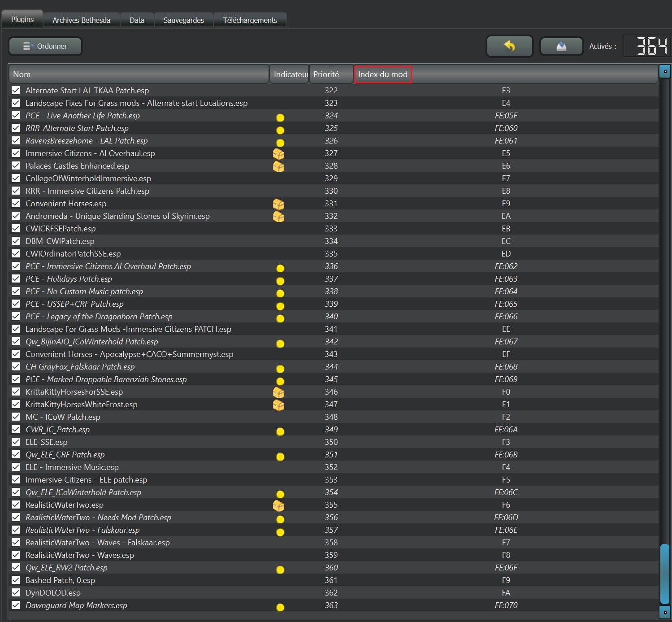The width and height of the screenshot is (672, 622).
Task: Click the yellow dot for Qw_ELE_CRF Patch.esp
Action: click(x=280, y=457)
